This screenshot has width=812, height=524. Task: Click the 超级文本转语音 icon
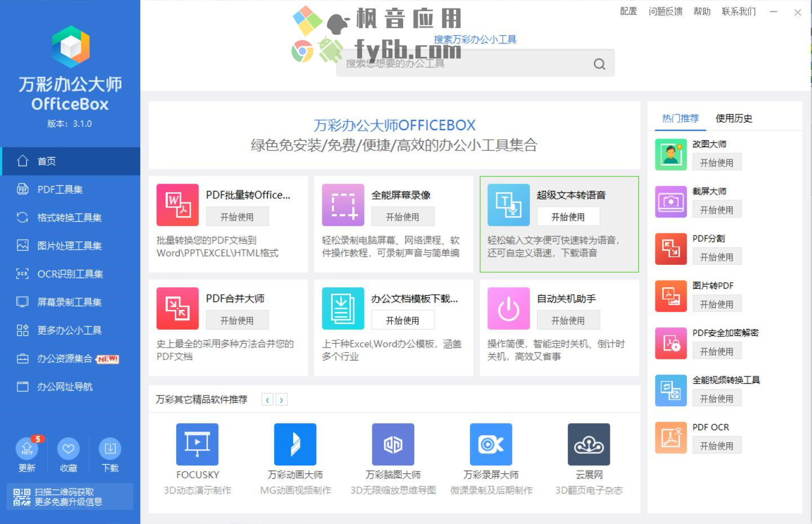(509, 205)
